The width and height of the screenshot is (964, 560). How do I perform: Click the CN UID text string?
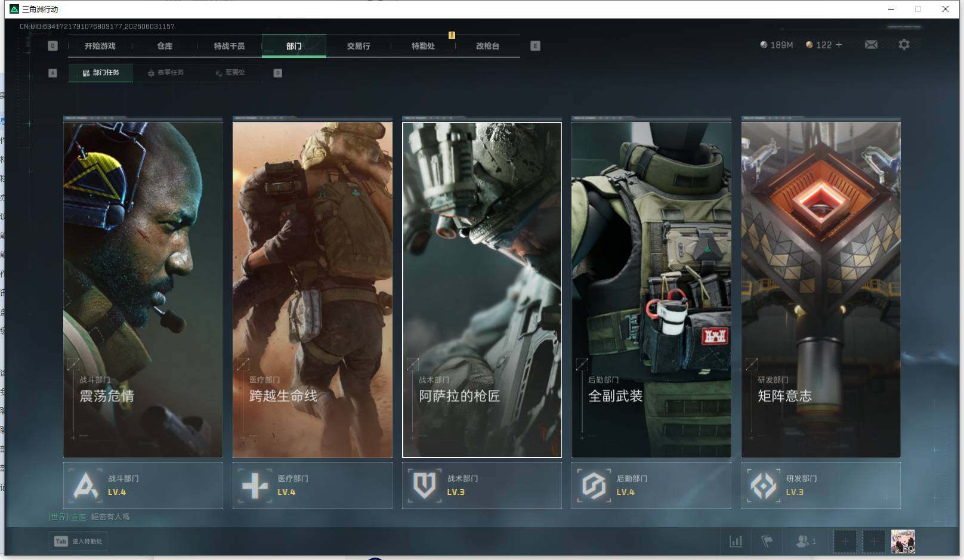(97, 26)
